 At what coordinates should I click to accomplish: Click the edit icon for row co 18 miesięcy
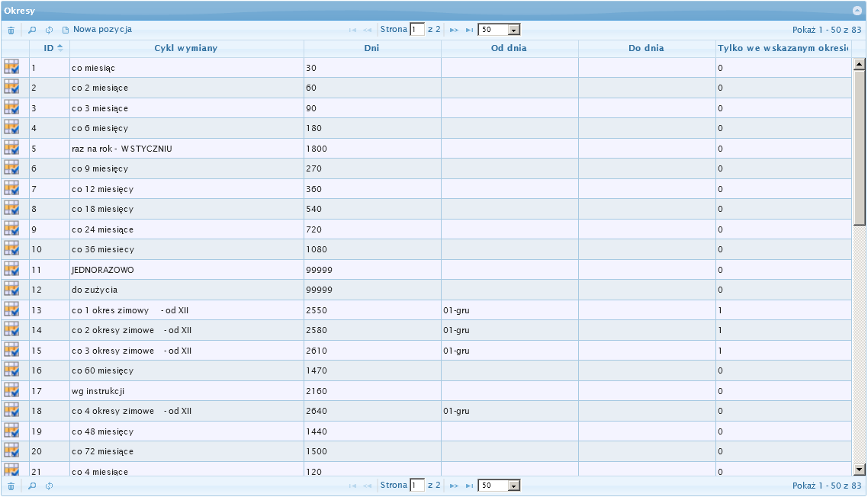pos(11,209)
